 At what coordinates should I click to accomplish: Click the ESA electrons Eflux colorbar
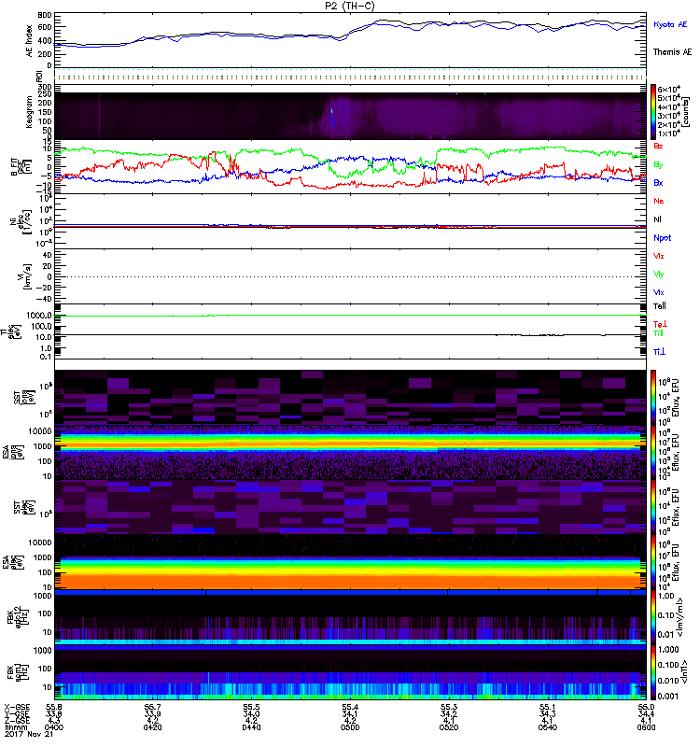pos(653,563)
